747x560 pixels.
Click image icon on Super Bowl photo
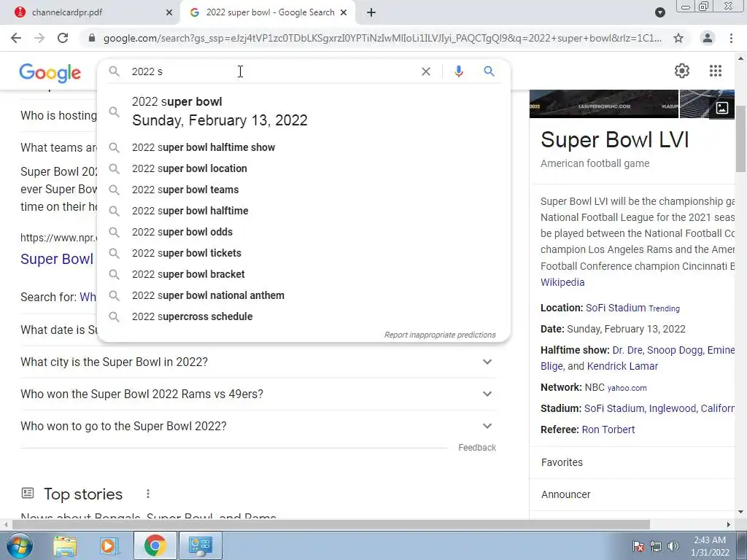[721, 108]
